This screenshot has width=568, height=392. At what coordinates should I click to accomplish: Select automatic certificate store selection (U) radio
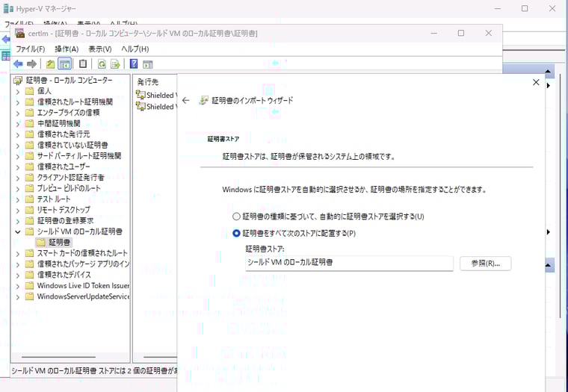[x=236, y=217]
